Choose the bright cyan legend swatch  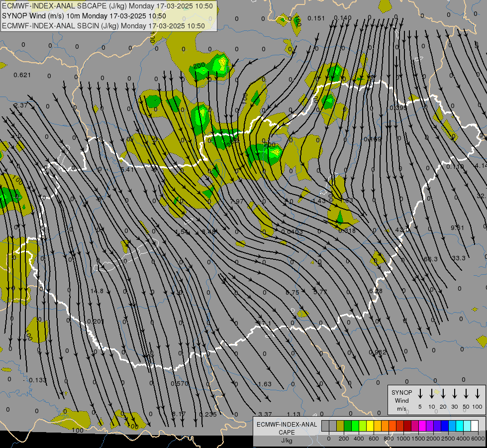click(x=459, y=426)
